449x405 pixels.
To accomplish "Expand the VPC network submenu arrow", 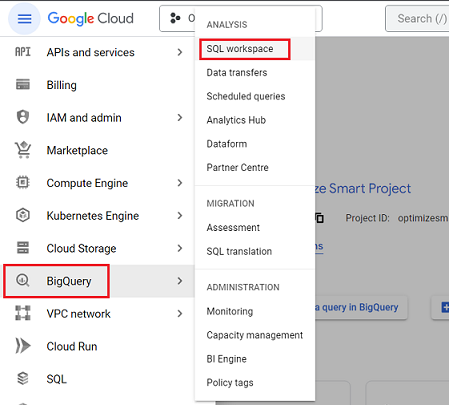I will click(180, 313).
